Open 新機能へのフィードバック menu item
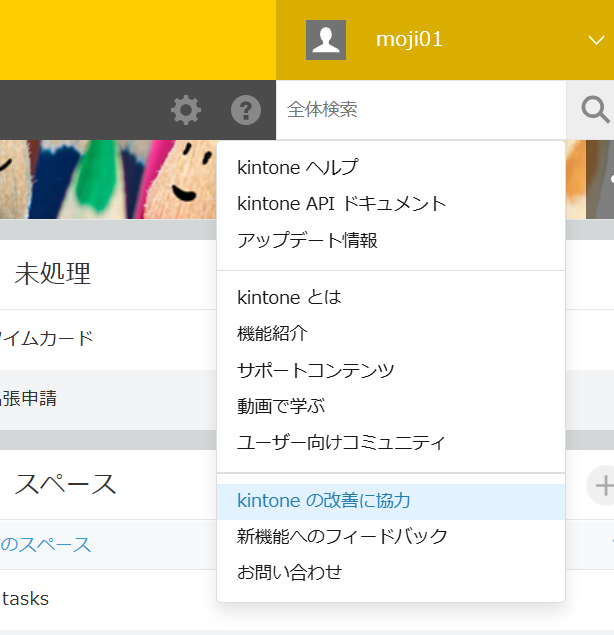 coord(391,537)
